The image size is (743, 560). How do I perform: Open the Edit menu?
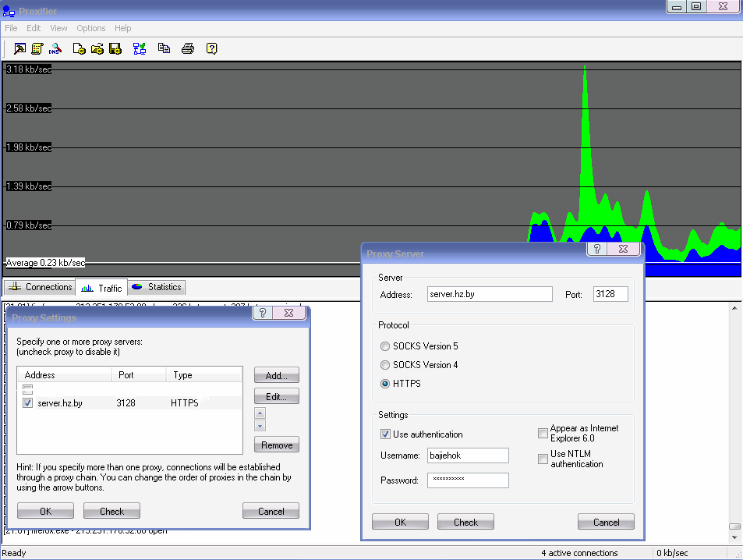pos(34,28)
